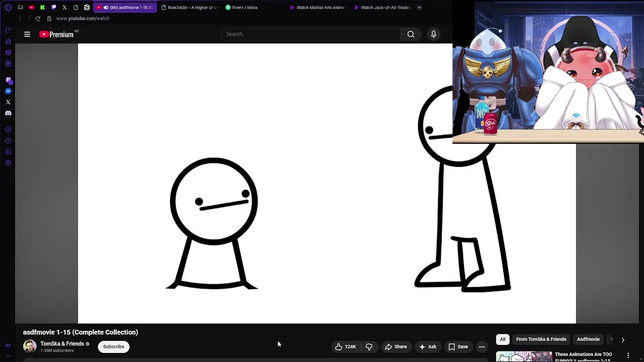Image resolution: width=644 pixels, height=362 pixels.
Task: Start voice search with microphone icon
Action: point(434,34)
